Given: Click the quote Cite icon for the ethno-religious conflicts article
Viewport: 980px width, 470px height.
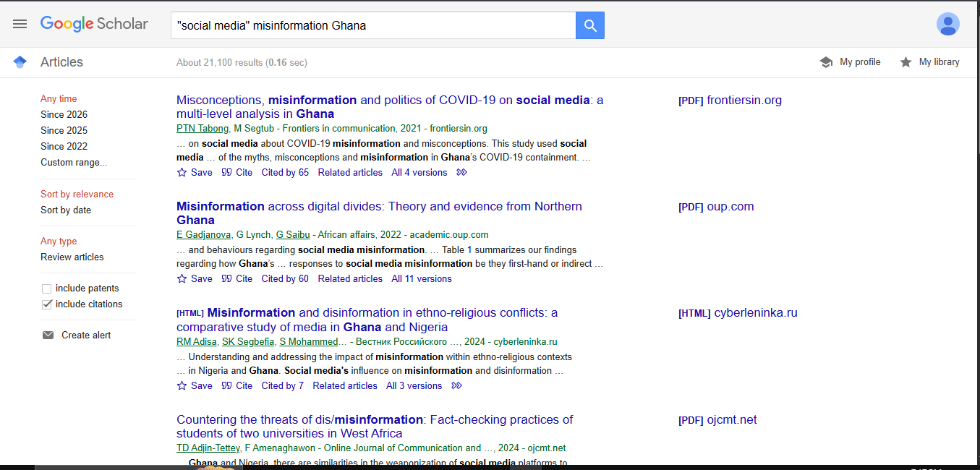Looking at the screenshot, I should pos(226,385).
